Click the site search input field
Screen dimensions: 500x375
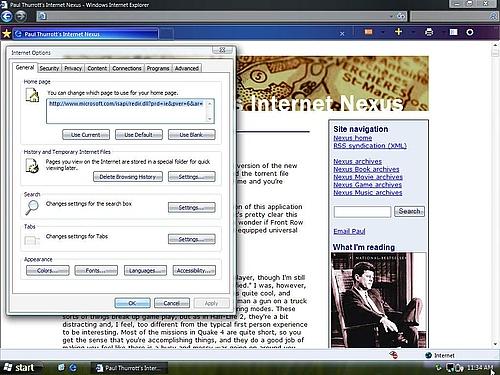coord(362,212)
